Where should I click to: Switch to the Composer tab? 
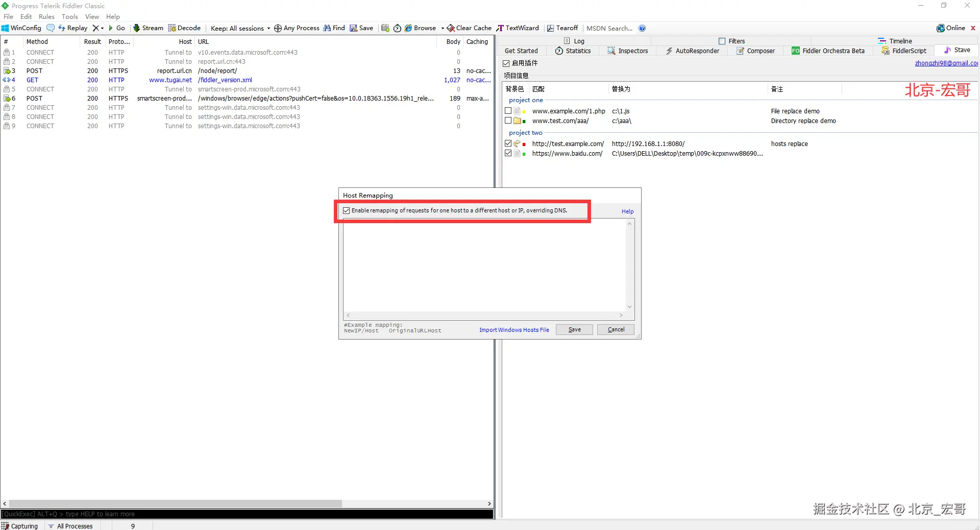[x=755, y=51]
